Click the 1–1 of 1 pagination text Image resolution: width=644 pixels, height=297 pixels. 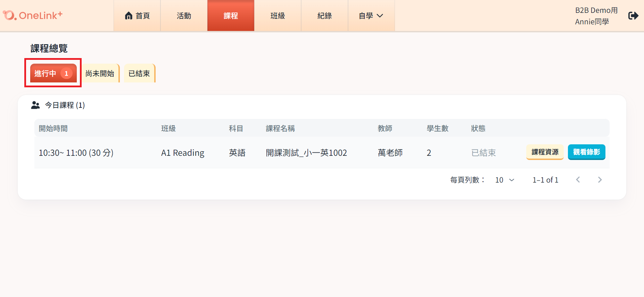coord(545,180)
